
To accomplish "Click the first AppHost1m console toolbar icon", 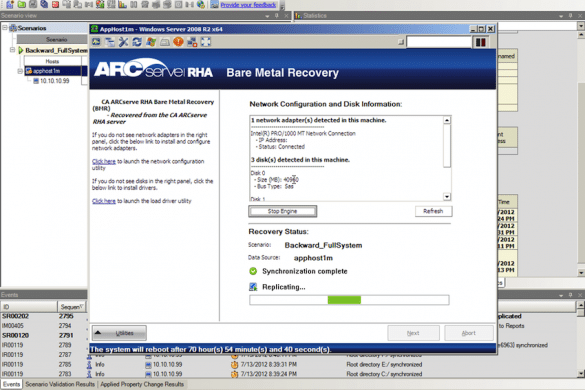I will click(x=96, y=42).
